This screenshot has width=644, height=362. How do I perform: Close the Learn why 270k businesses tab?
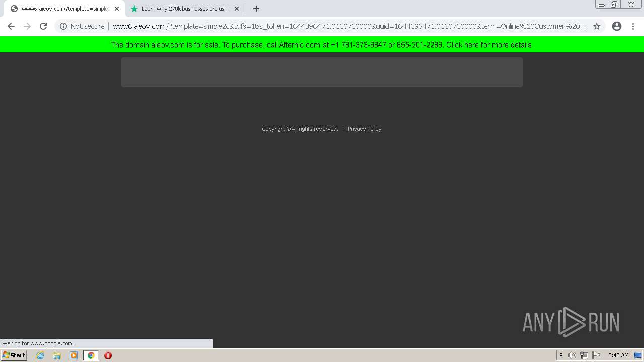pyautogui.click(x=237, y=9)
